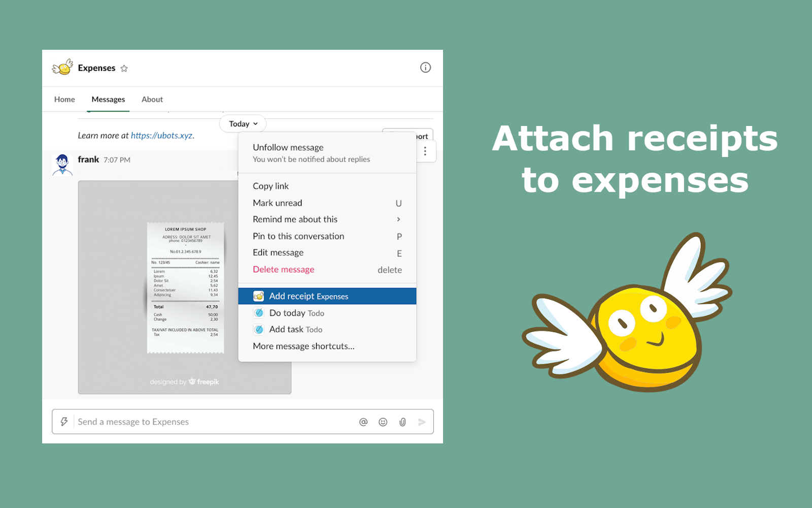Choose Add task Todo shortcut

(x=327, y=330)
